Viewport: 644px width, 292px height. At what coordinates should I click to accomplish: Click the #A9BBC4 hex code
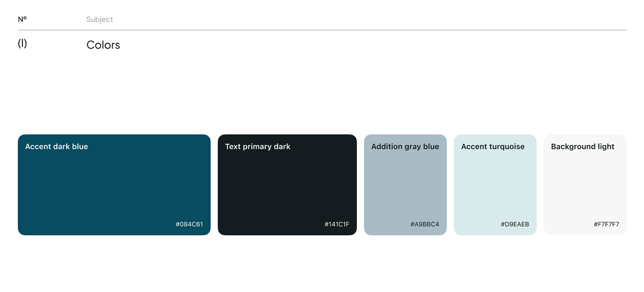(425, 224)
